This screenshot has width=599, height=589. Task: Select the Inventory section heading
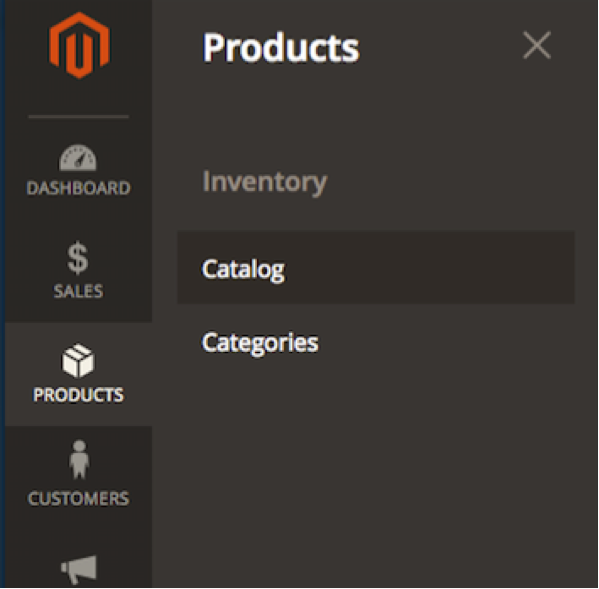[264, 182]
